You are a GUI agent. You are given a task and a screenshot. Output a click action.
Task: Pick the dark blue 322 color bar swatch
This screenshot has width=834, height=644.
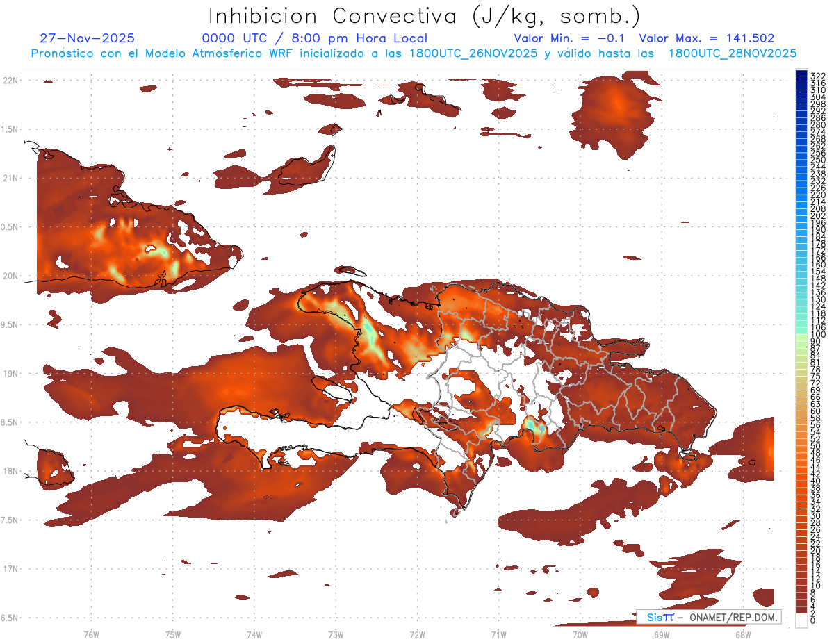[x=801, y=74]
